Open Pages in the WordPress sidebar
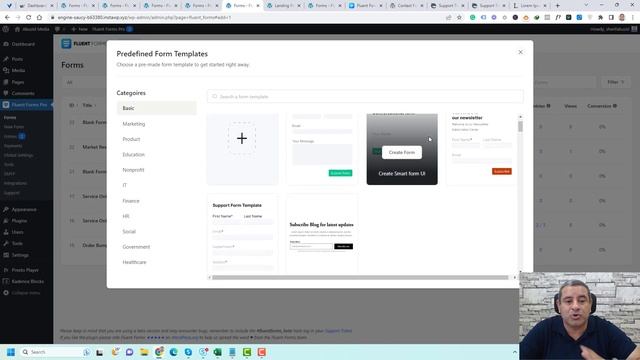This screenshot has width=640, height=360. tap(18, 82)
